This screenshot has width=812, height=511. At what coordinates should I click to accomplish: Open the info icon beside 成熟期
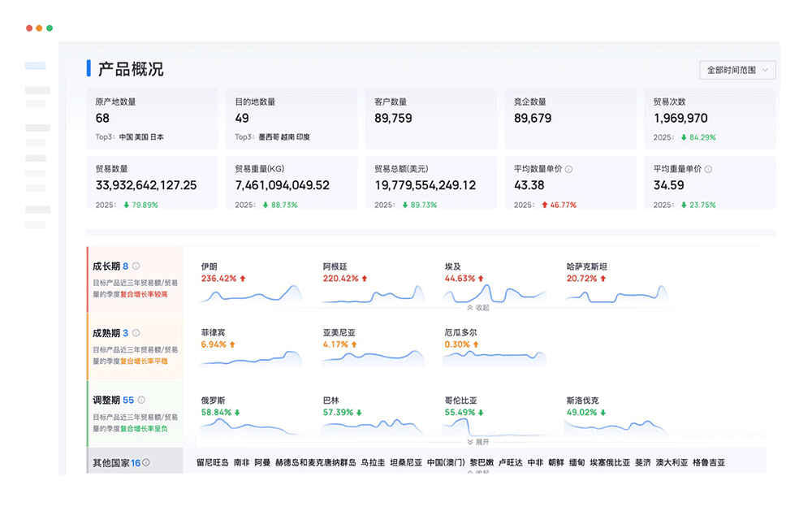tap(136, 333)
